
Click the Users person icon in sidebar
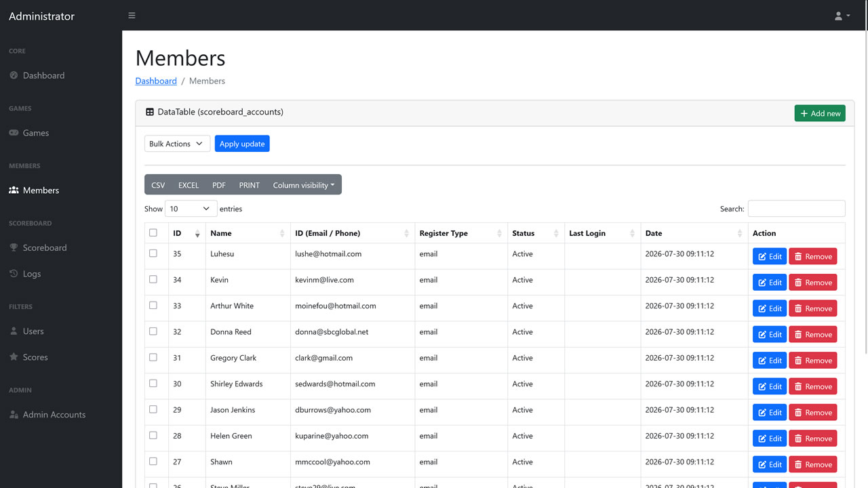[14, 331]
